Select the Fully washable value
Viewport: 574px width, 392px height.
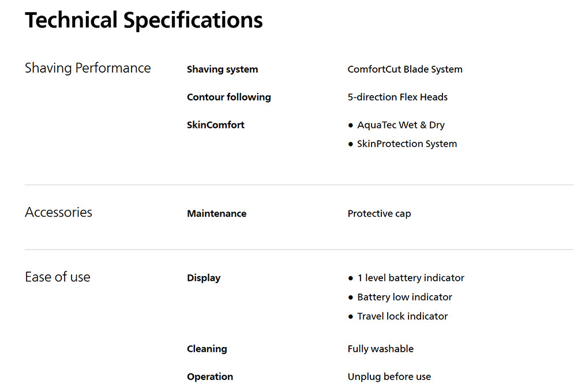click(x=380, y=349)
